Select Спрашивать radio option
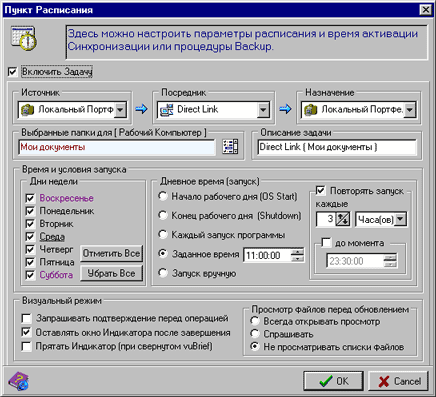 tap(255, 334)
